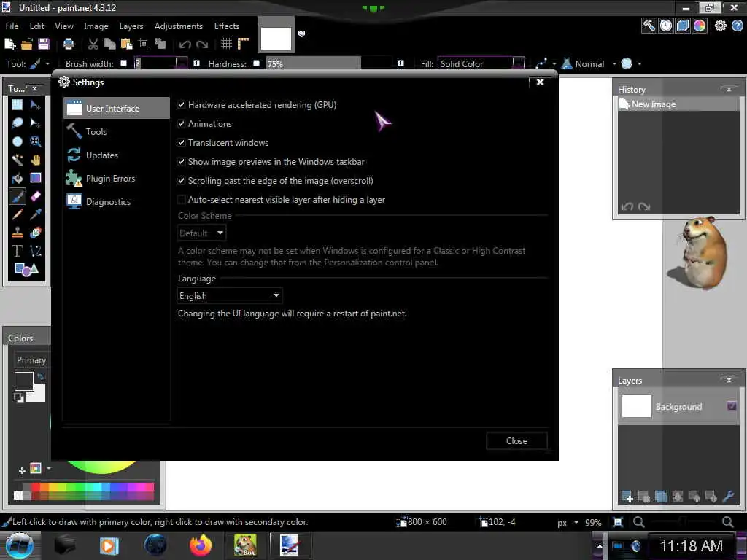
Task: Click the Close button in Settings dialog
Action: coord(516,441)
